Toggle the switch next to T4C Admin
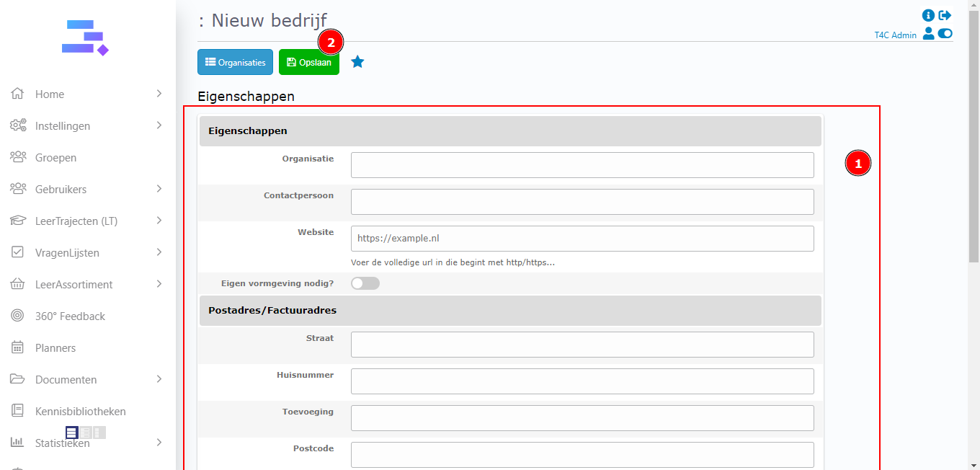 pos(945,33)
